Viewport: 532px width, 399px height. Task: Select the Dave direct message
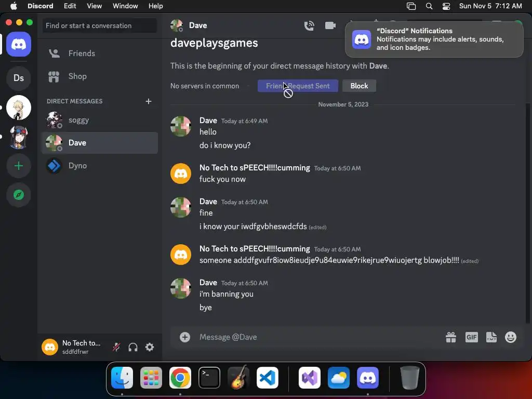coord(100,143)
